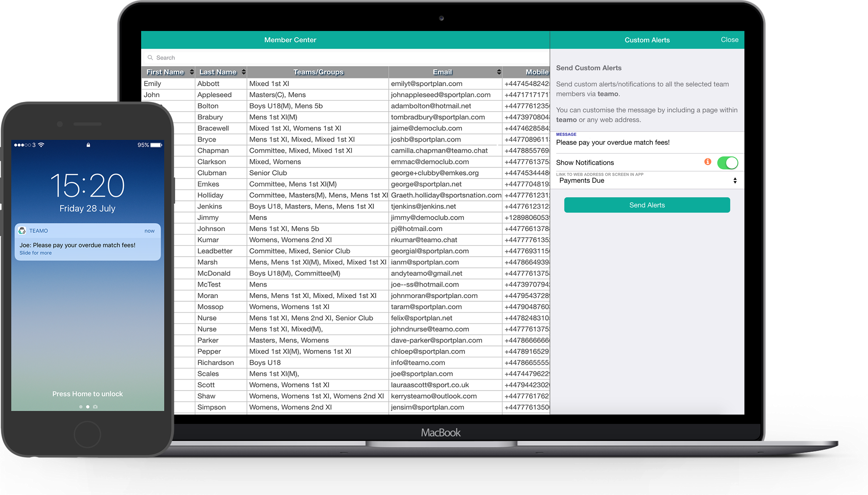Image resolution: width=868 pixels, height=495 pixels.
Task: Toggle the Show Notifications switch off
Action: point(728,163)
